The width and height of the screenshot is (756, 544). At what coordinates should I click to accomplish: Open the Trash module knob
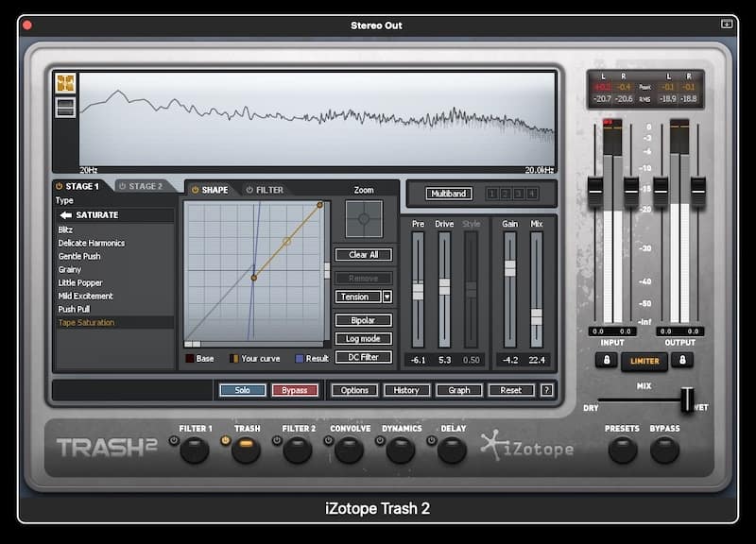pos(246,450)
